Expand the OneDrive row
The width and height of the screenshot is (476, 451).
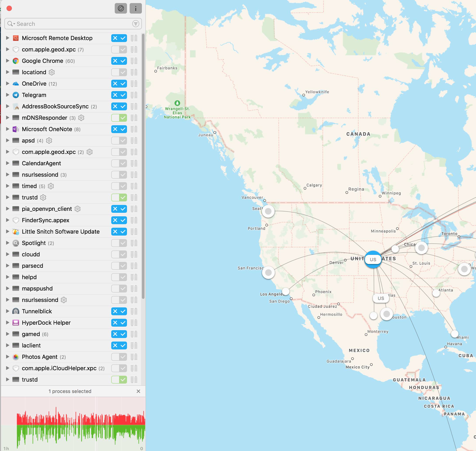click(x=7, y=84)
